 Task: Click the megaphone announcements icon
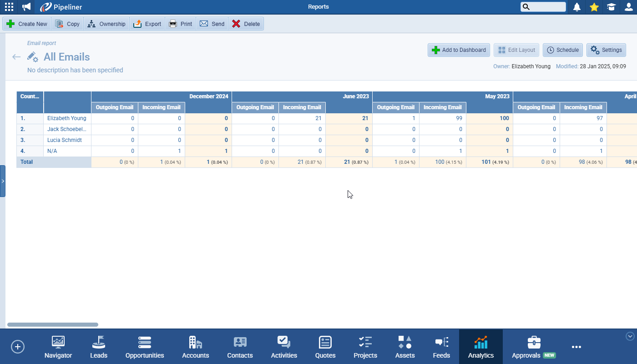(27, 7)
